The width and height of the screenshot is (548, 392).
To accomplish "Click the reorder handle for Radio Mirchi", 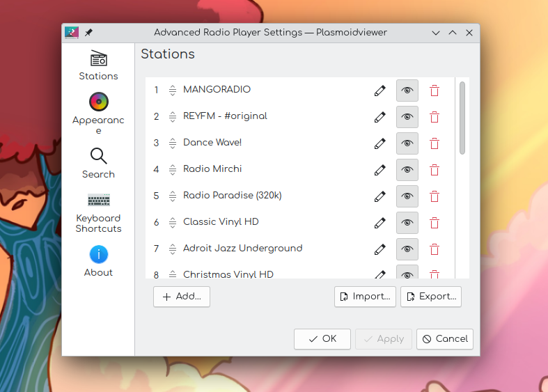I will pos(173,170).
